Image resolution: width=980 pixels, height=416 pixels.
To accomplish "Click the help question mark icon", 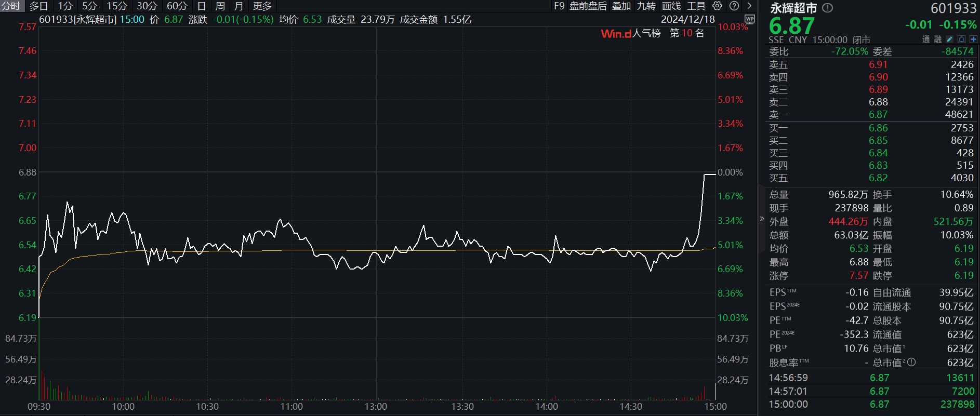I will [x=734, y=6].
